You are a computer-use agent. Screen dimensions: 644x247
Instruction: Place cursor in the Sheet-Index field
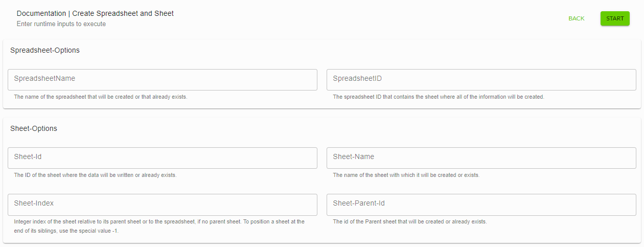[x=163, y=204]
